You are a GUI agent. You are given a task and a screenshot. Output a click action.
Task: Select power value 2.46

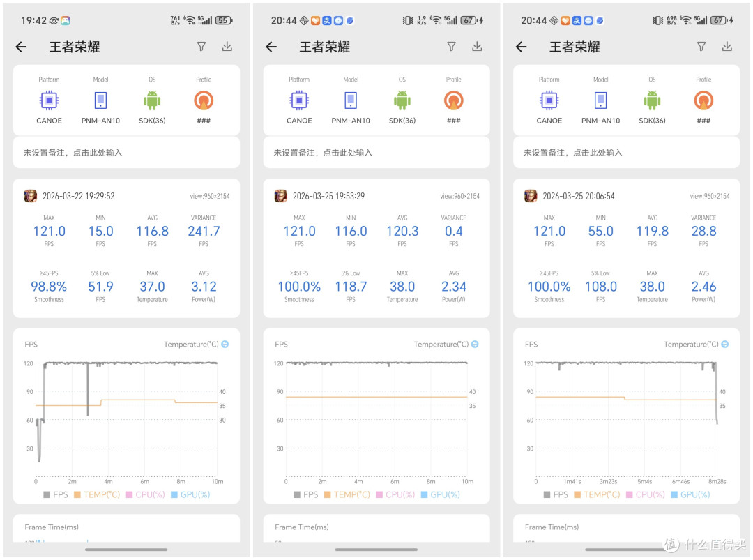703,287
